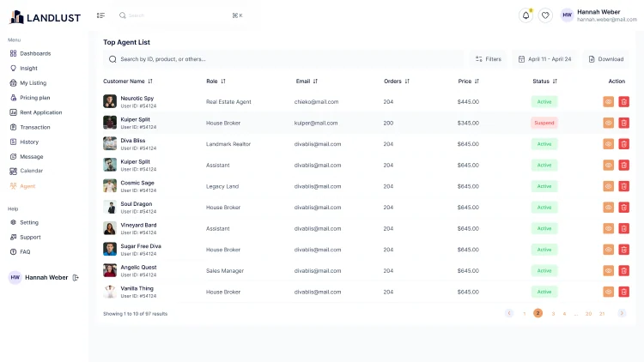Download the agent list
Viewport: 644px width, 362px height.
606,59
